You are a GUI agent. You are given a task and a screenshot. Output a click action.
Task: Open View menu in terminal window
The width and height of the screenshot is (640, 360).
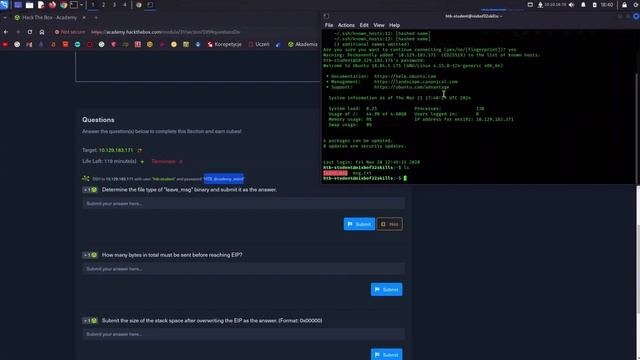click(x=378, y=25)
